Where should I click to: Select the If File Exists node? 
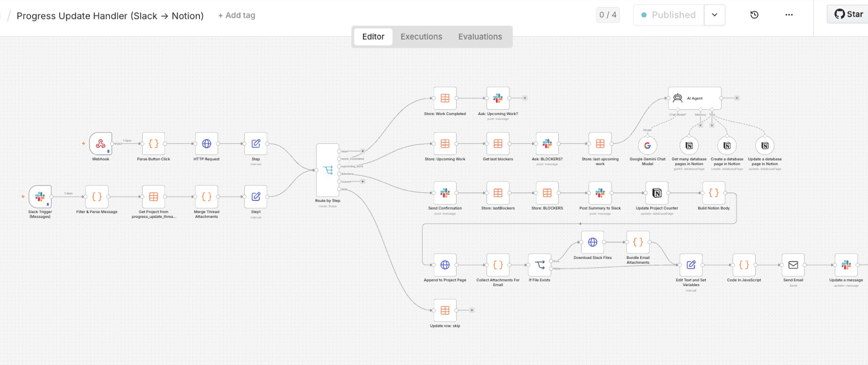pos(540,265)
